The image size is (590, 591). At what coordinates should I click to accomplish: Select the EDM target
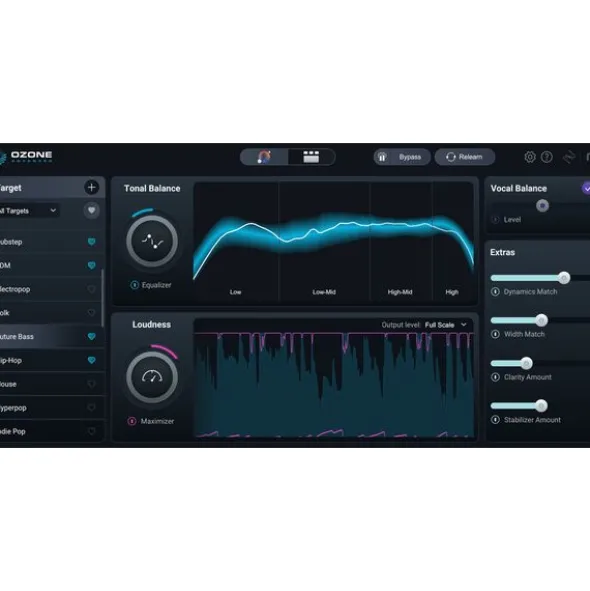[x=51, y=265]
